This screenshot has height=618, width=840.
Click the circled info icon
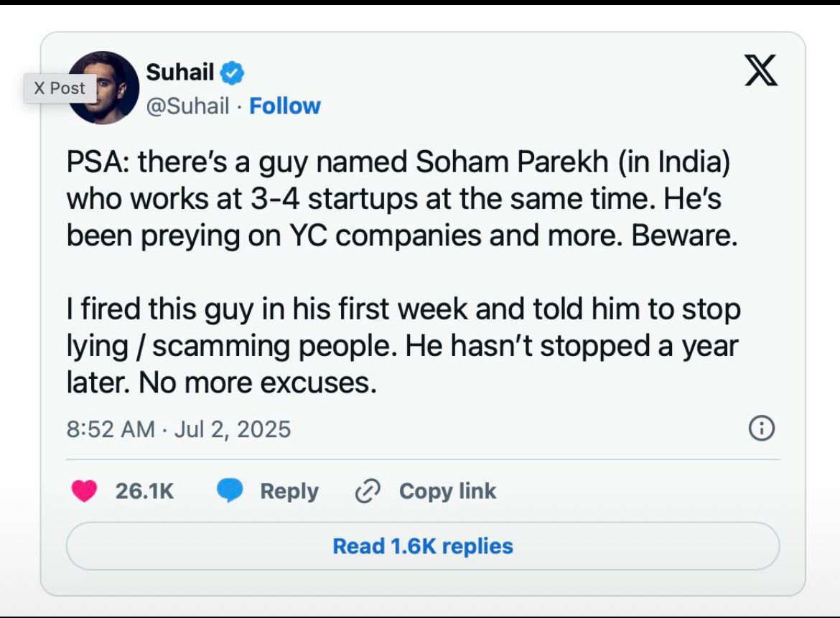coord(761,429)
